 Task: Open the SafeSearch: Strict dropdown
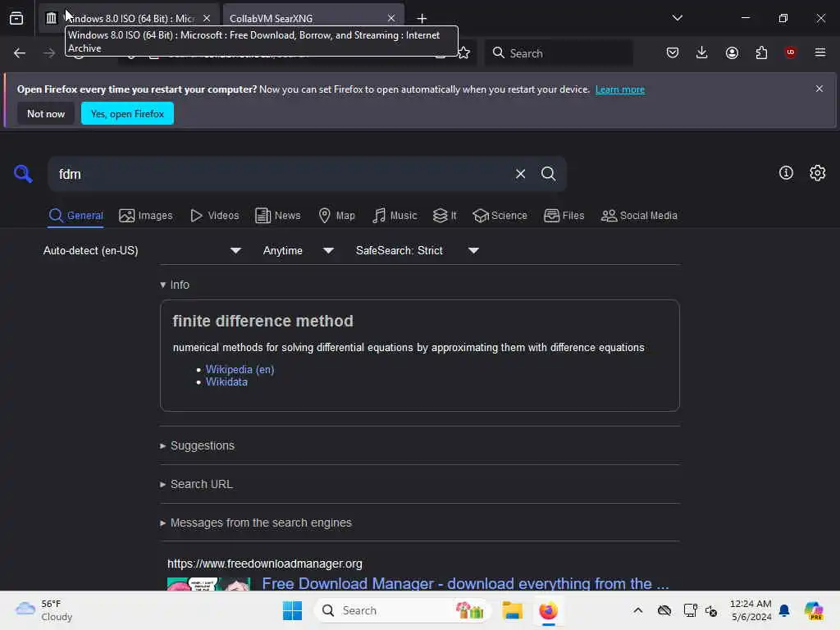point(417,251)
